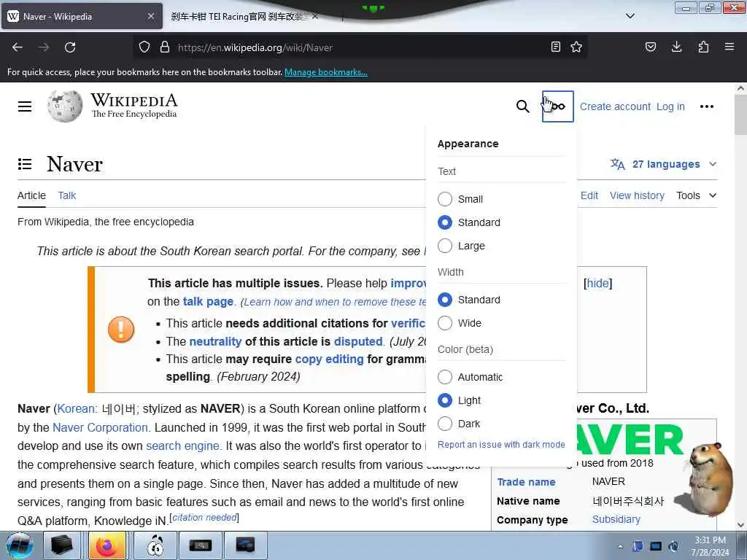Image resolution: width=747 pixels, height=560 pixels.
Task: Focus the URL address bar
Action: coord(362,47)
